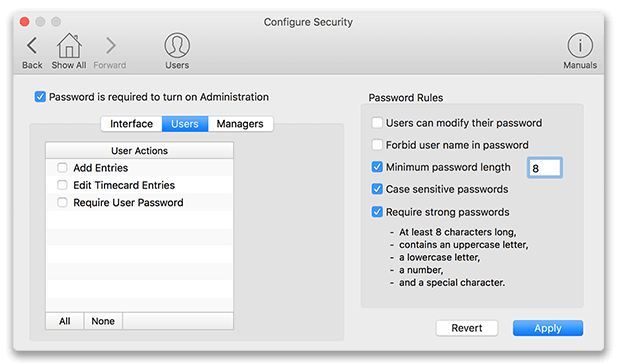Uncheck Password is required to turn on Administration

(40, 97)
